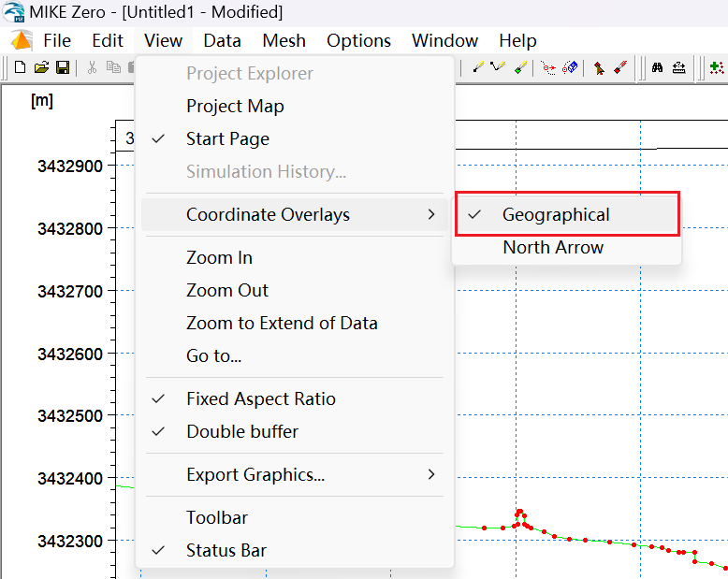This screenshot has height=579, width=728.
Task: Click the MIKE Zero title bar logo
Action: pos(13,11)
